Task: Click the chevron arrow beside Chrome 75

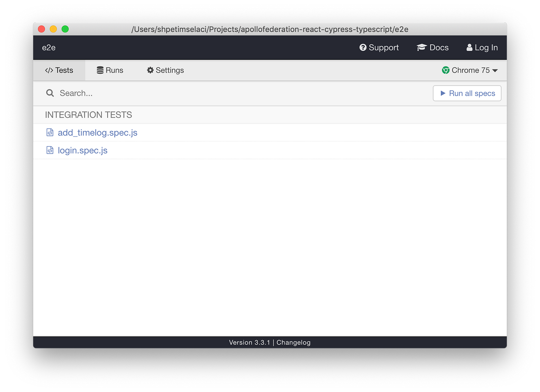Action: 495,70
